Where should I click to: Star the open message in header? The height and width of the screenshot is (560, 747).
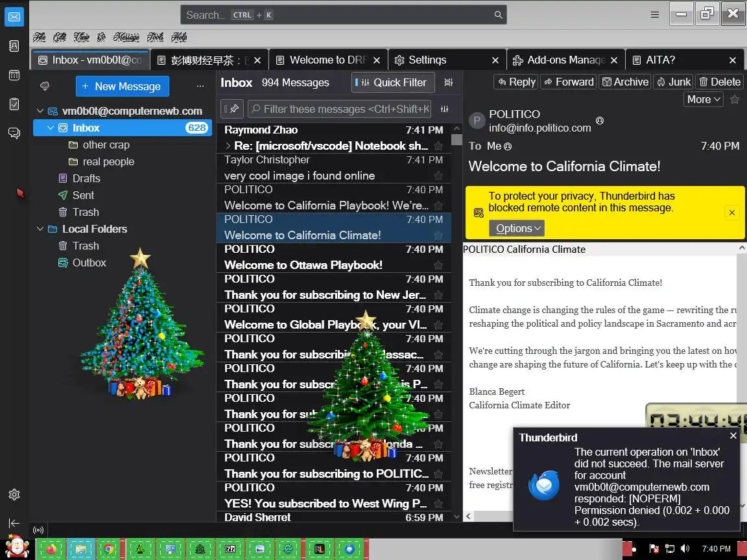(735, 99)
